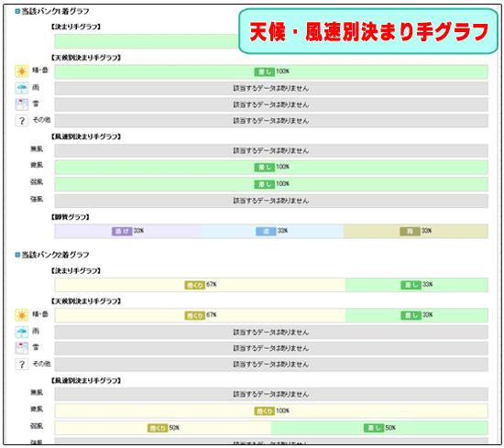Click the 捲くり 50% segment in 弱風 row
The height and width of the screenshot is (448, 504).
point(163,428)
